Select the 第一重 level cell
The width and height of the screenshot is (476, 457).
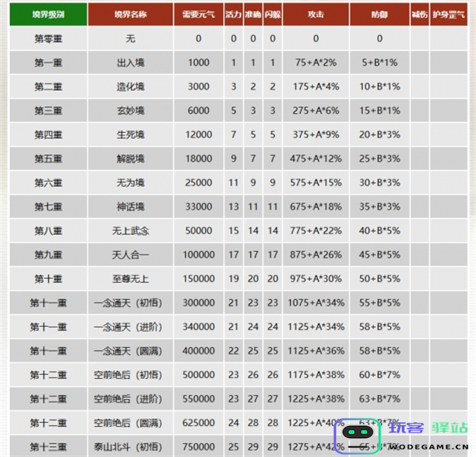tap(49, 63)
